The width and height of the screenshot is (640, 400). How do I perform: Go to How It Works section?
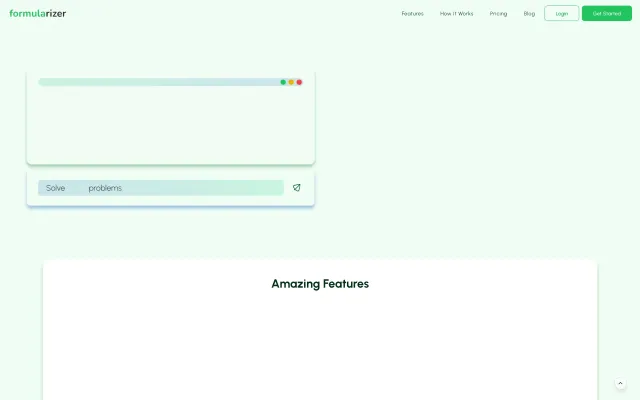pyautogui.click(x=456, y=14)
